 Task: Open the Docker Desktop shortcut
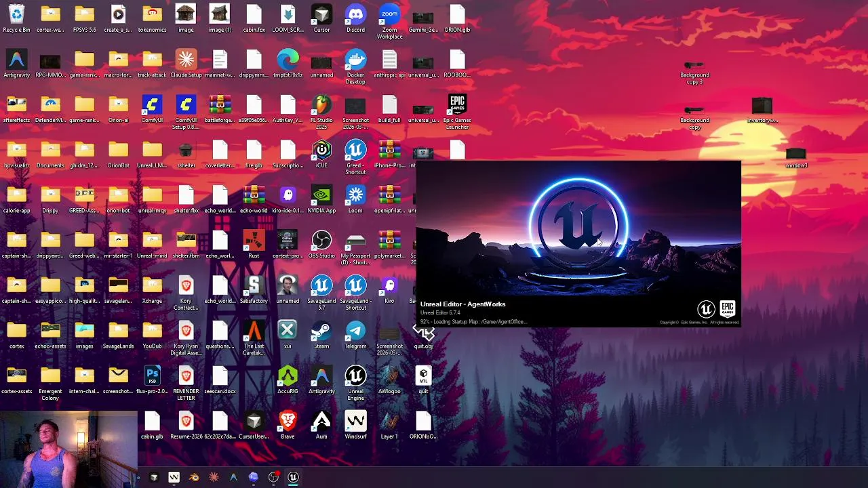pos(355,67)
